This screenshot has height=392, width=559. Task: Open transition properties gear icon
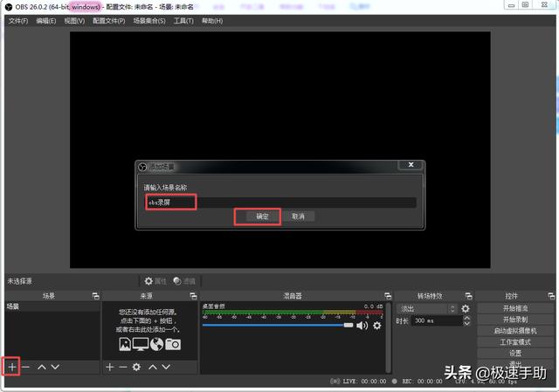(x=466, y=308)
